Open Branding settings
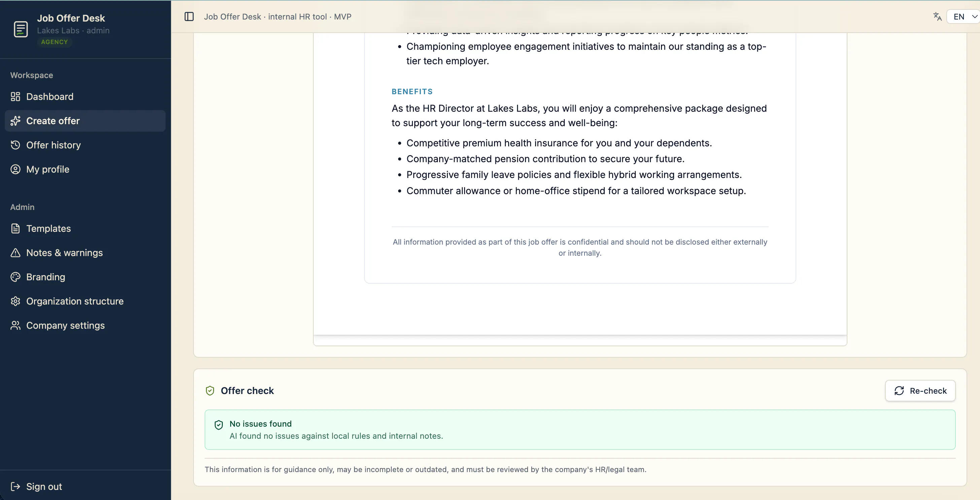 pos(85,277)
